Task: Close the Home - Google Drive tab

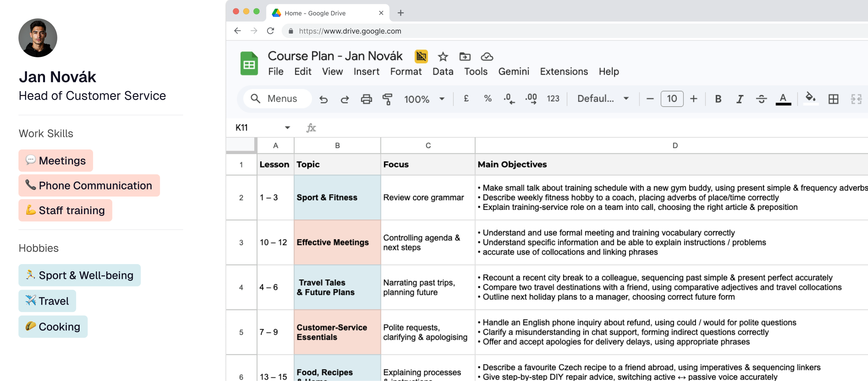Action: [x=381, y=13]
